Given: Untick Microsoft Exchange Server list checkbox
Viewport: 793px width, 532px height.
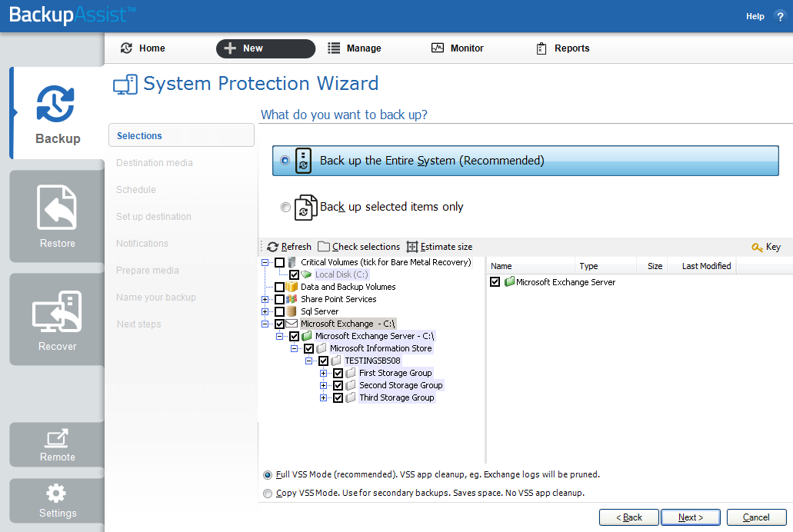Looking at the screenshot, I should click(495, 281).
